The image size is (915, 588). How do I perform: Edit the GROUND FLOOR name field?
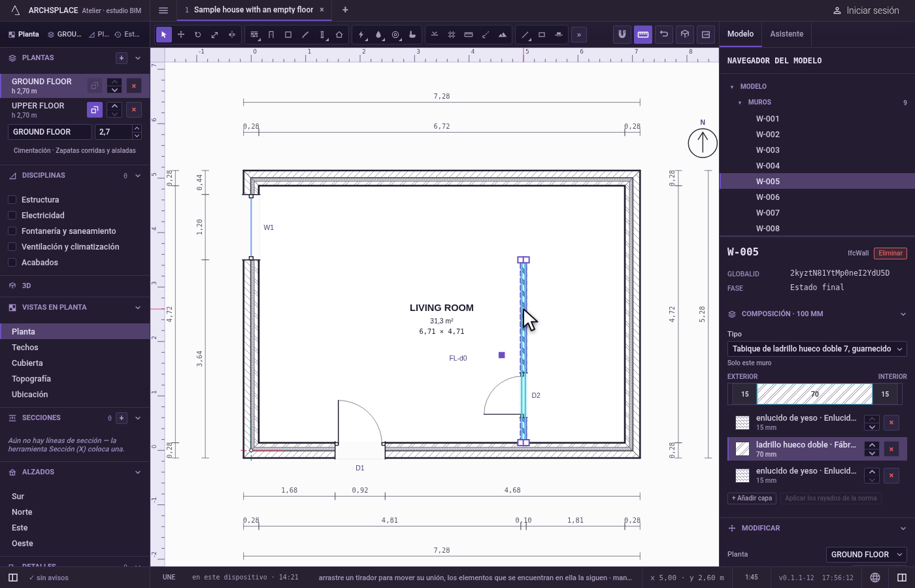click(x=50, y=132)
